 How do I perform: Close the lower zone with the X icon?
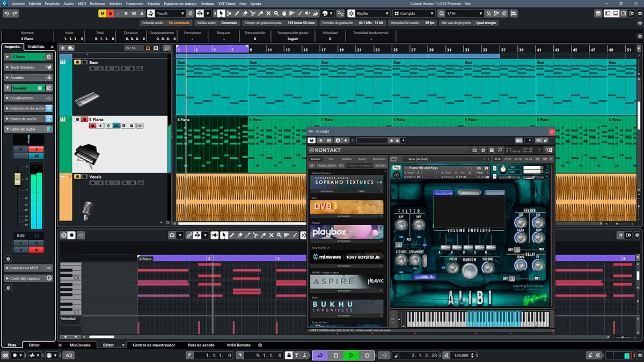tap(60, 345)
